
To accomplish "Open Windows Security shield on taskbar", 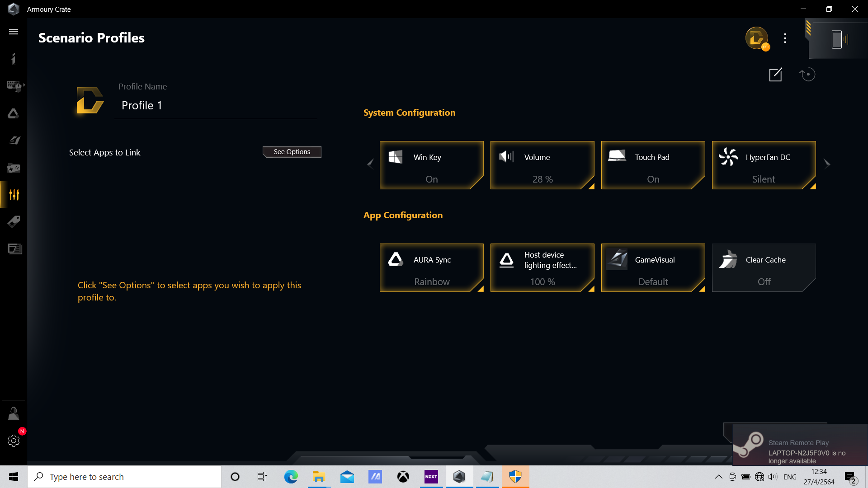I will [x=515, y=477].
